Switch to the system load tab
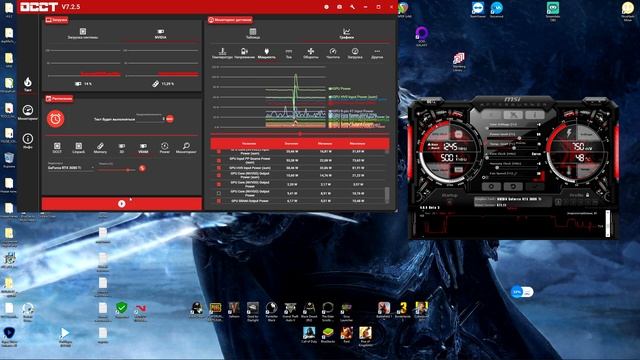640x360 pixels. (x=83, y=33)
